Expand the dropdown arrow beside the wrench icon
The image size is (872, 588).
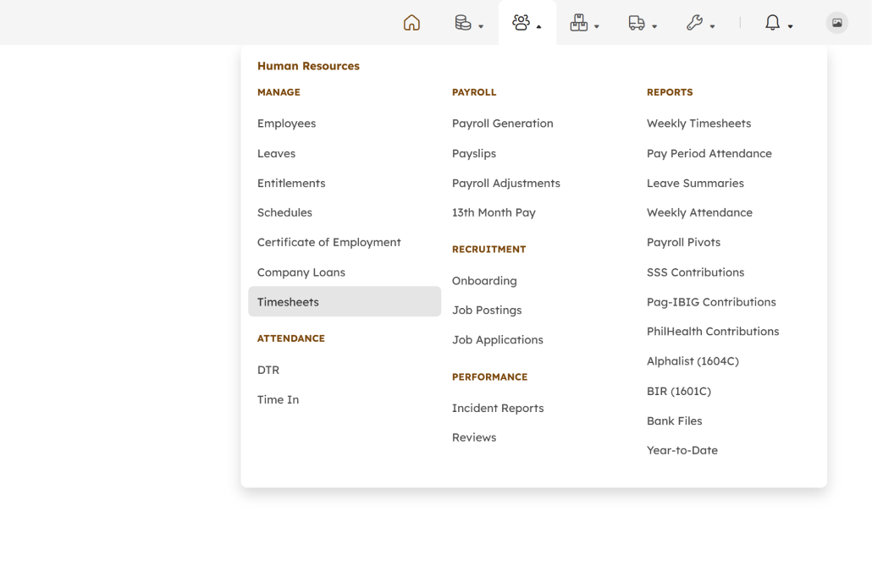point(712,26)
